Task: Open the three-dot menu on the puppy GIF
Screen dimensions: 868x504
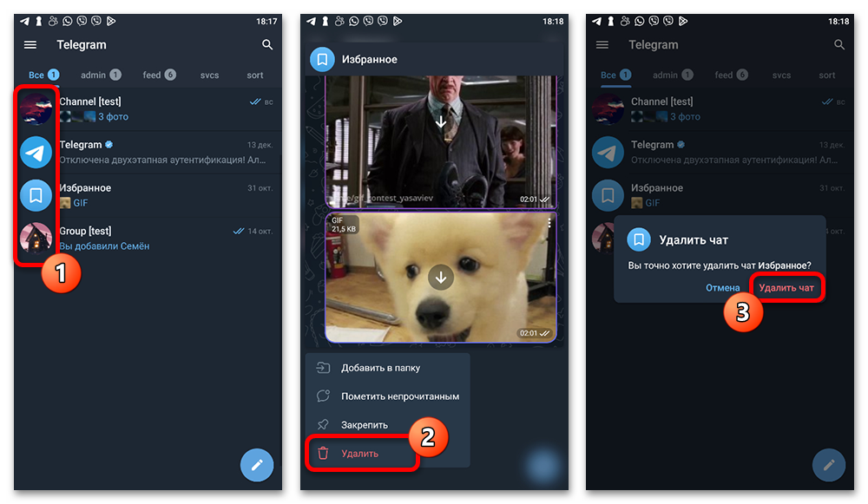Action: [549, 222]
